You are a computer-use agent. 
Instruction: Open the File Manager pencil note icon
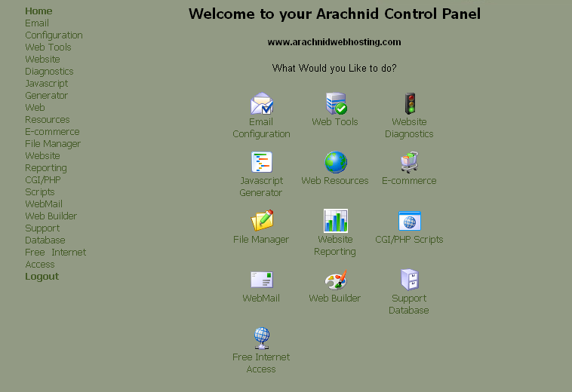(x=262, y=220)
